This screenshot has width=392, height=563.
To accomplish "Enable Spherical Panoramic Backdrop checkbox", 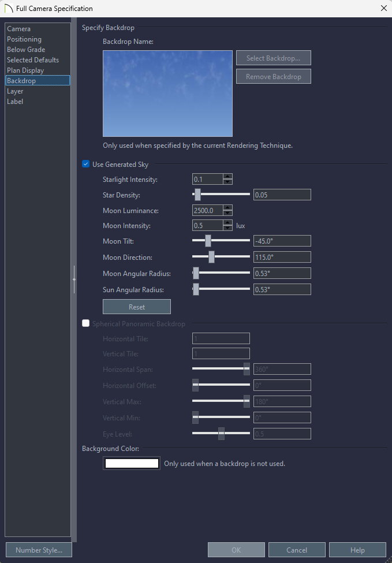I will (x=86, y=324).
